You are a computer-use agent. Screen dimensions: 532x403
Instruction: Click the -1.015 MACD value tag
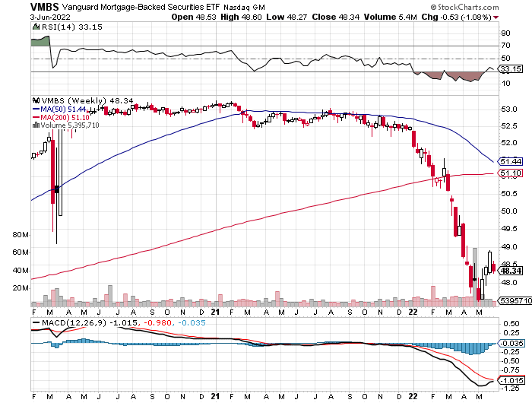click(511, 381)
